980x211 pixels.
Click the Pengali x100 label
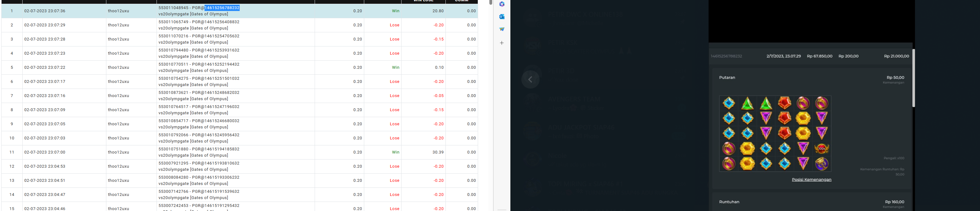coord(894,159)
